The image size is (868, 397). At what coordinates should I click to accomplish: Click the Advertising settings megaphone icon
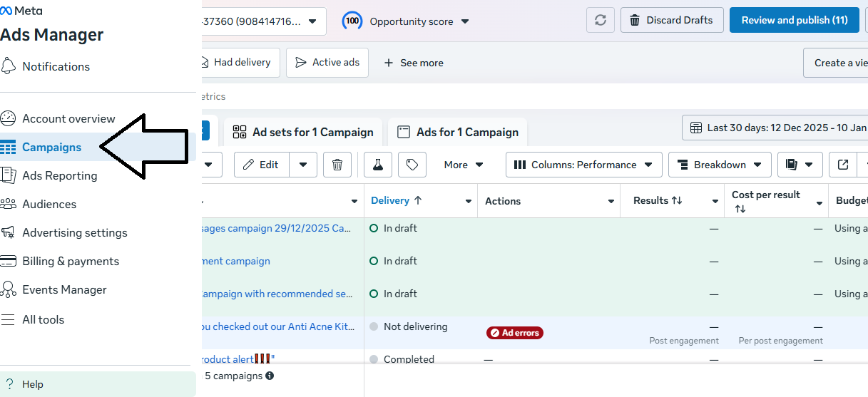coord(8,232)
